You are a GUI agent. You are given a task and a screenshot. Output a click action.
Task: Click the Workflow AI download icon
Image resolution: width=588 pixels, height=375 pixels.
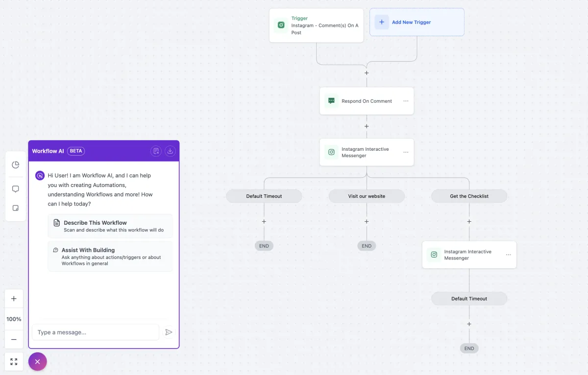click(170, 151)
